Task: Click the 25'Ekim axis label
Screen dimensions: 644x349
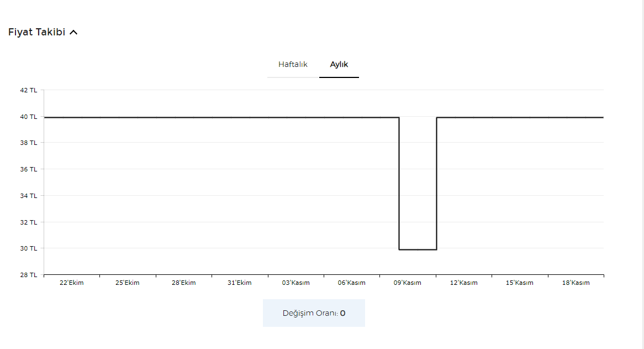Action: (128, 283)
